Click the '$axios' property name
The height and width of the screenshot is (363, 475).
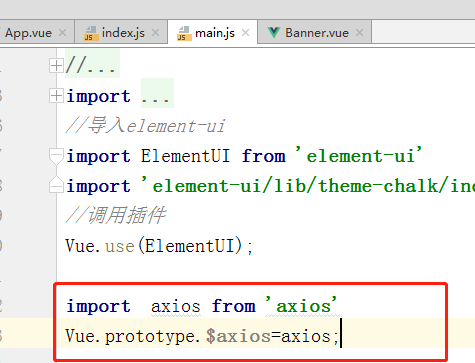click(x=238, y=336)
